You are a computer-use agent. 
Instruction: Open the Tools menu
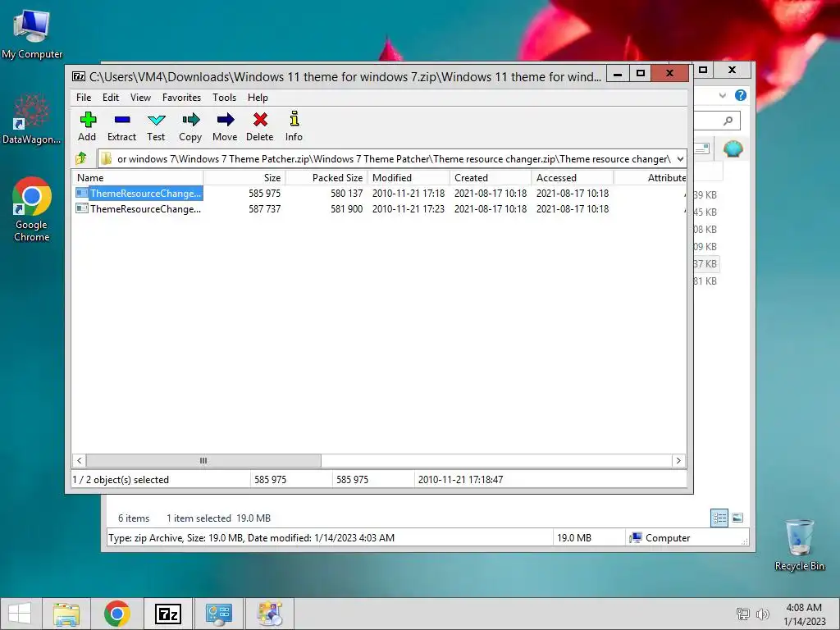[x=224, y=98]
